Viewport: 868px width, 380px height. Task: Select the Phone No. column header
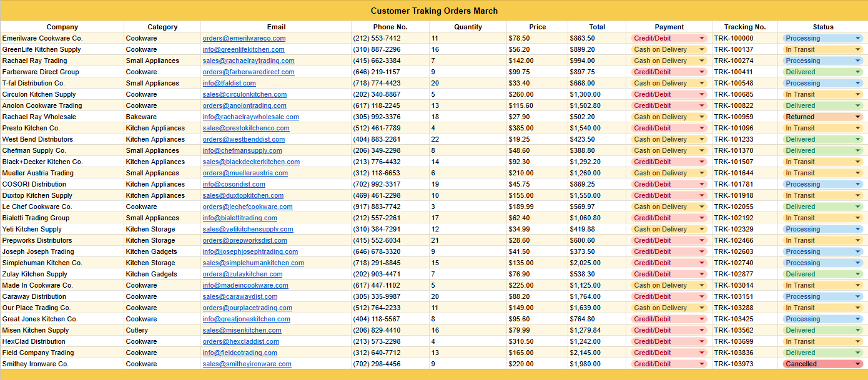(390, 27)
